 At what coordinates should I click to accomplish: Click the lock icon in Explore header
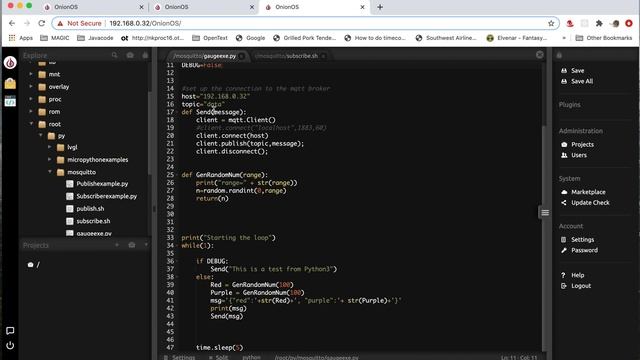coord(145,55)
